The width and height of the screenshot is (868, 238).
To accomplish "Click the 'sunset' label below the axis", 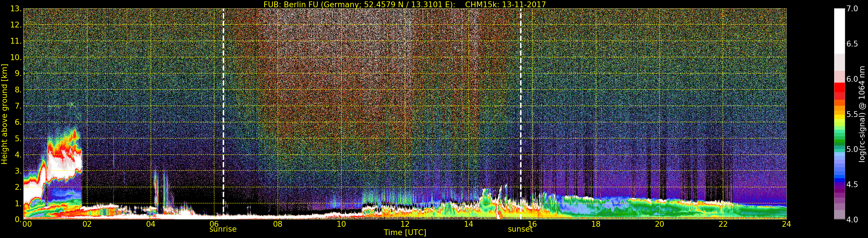I will coord(520,229).
